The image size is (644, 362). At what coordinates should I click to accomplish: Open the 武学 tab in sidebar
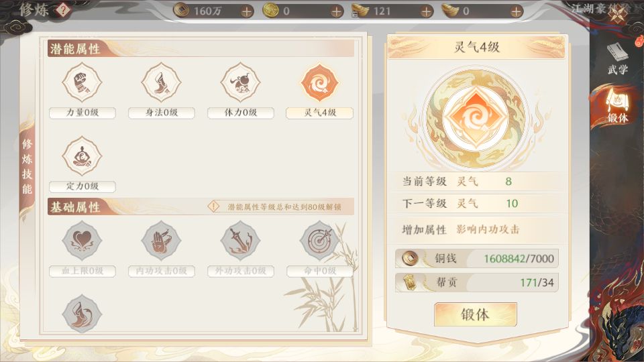(617, 59)
